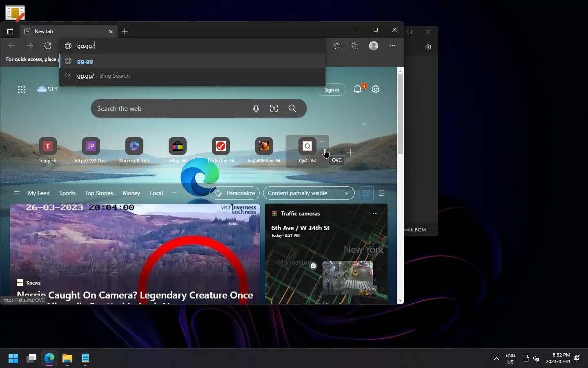The image size is (588, 368).
Task: Refresh the page with reload icon
Action: coord(48,46)
